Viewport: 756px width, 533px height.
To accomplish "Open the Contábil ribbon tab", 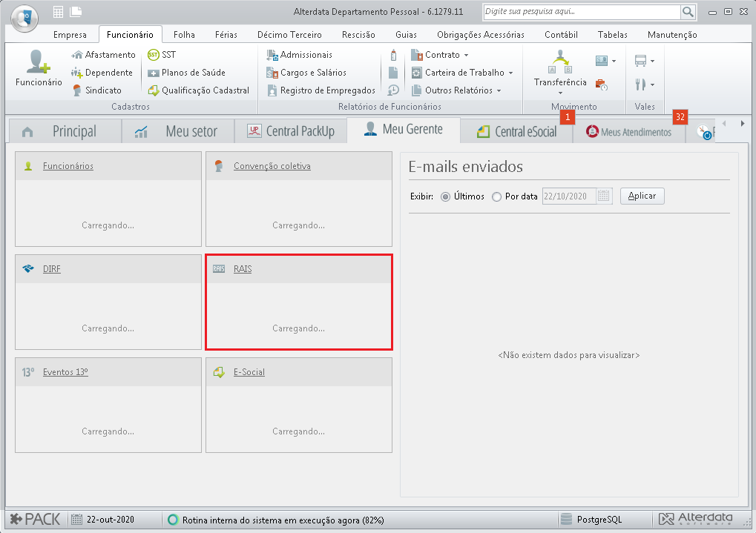I will [561, 35].
